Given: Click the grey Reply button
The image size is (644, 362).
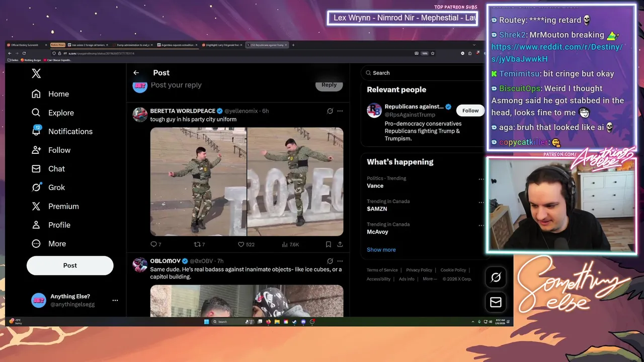Looking at the screenshot, I should [329, 85].
